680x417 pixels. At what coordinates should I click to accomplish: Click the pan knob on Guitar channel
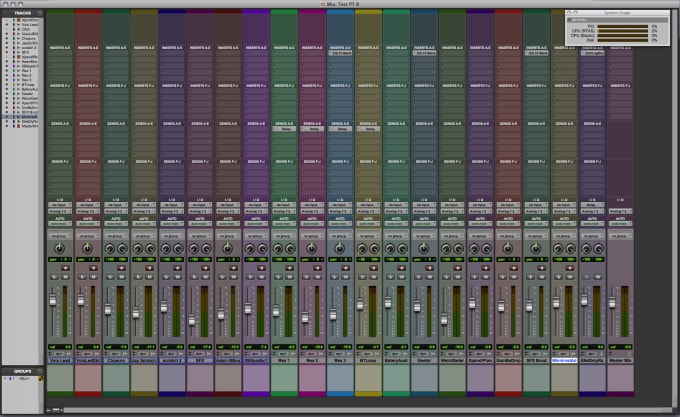424,248
